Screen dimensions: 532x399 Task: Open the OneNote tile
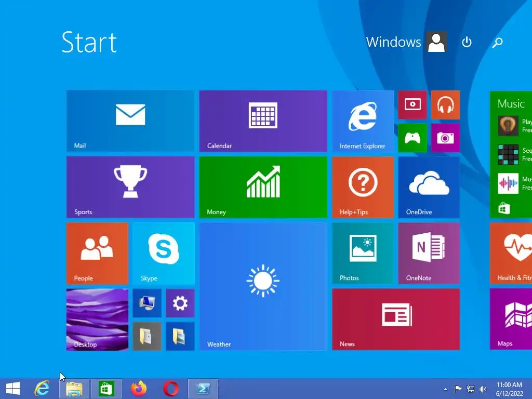tap(429, 253)
